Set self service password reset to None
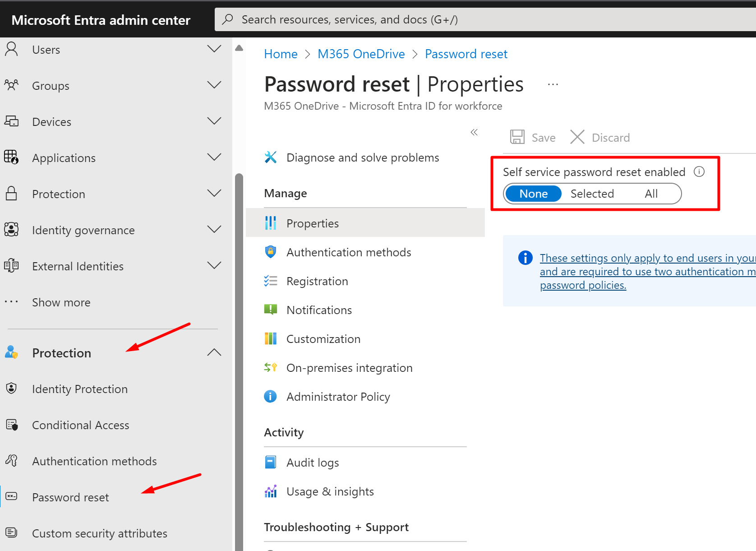 533,194
